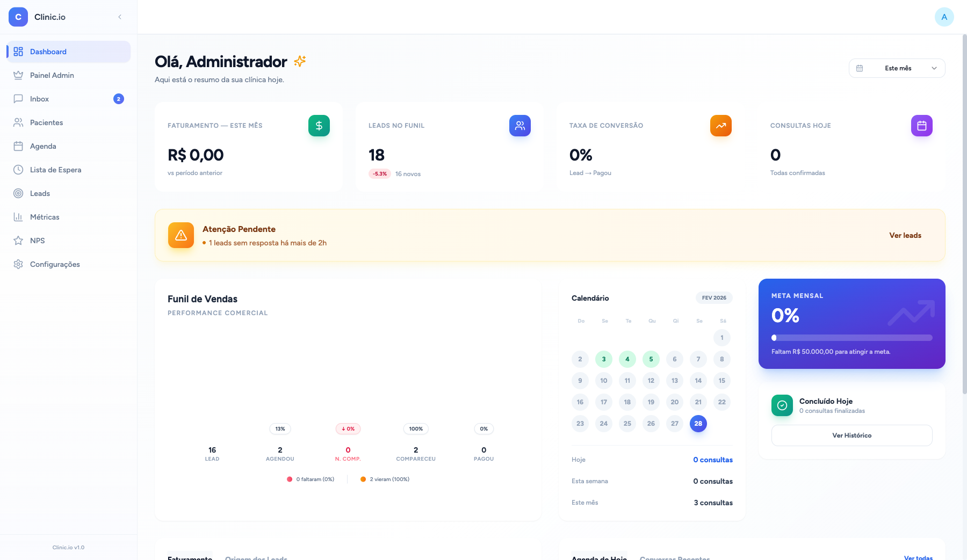The height and width of the screenshot is (560, 967).
Task: Click the Meta Mensal progress bar
Action: (852, 338)
